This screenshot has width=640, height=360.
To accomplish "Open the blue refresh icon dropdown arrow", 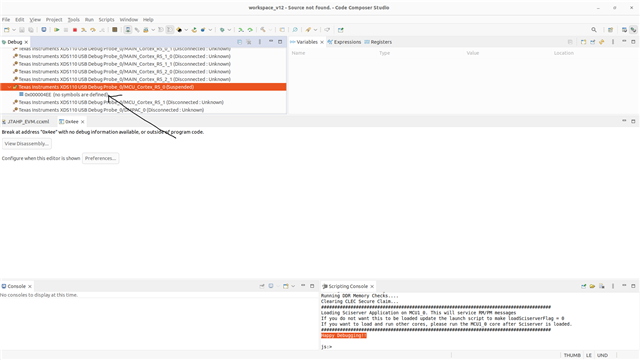I will (211, 30).
